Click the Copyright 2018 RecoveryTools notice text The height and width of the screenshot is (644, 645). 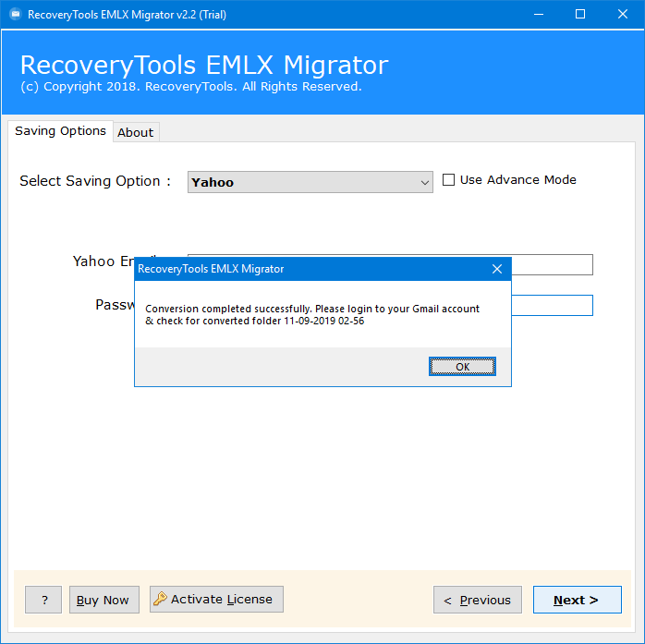[x=191, y=87]
